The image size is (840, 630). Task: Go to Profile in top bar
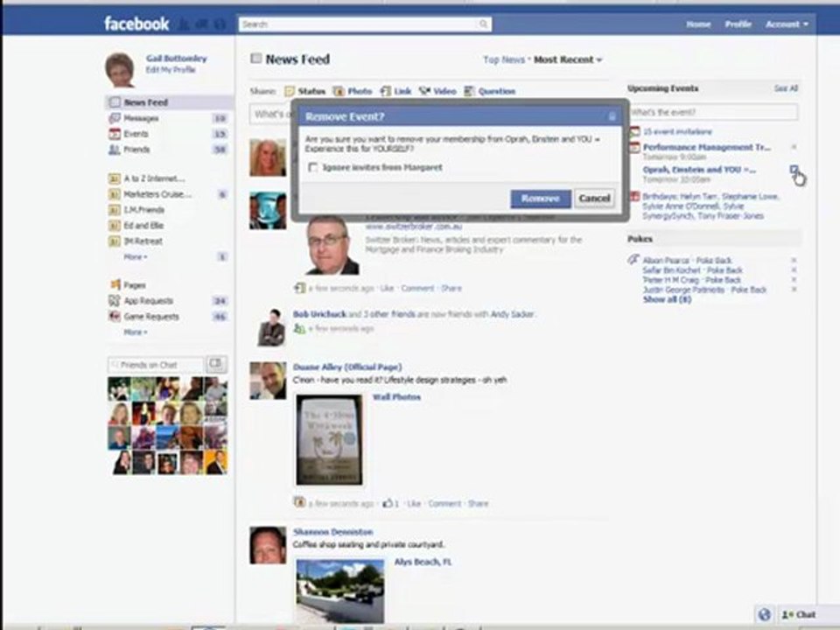[x=738, y=24]
